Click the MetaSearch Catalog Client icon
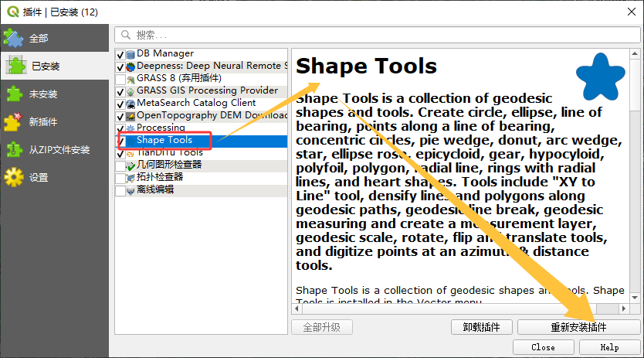This screenshot has width=644, height=358. point(130,104)
